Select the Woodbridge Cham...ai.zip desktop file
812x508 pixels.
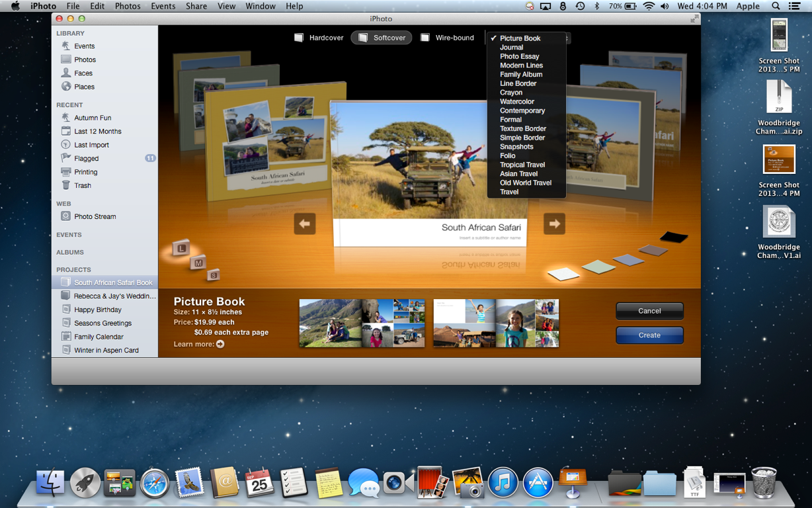click(779, 108)
